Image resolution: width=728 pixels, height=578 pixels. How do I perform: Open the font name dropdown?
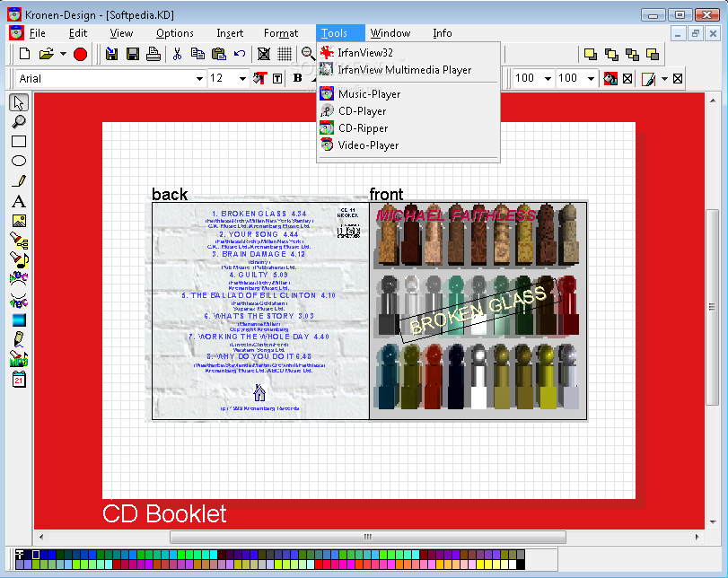tap(199, 78)
